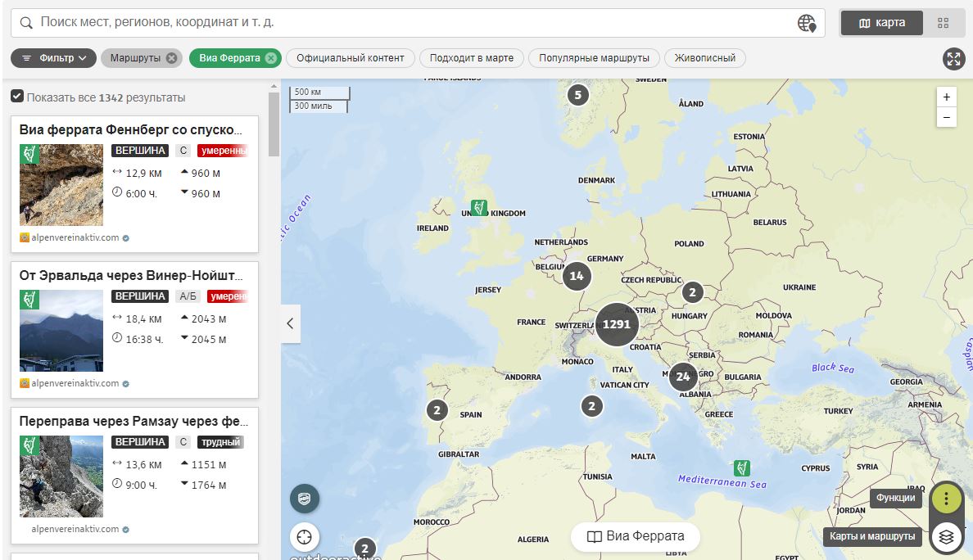
Task: Switch to the grid list view
Action: 944,23
